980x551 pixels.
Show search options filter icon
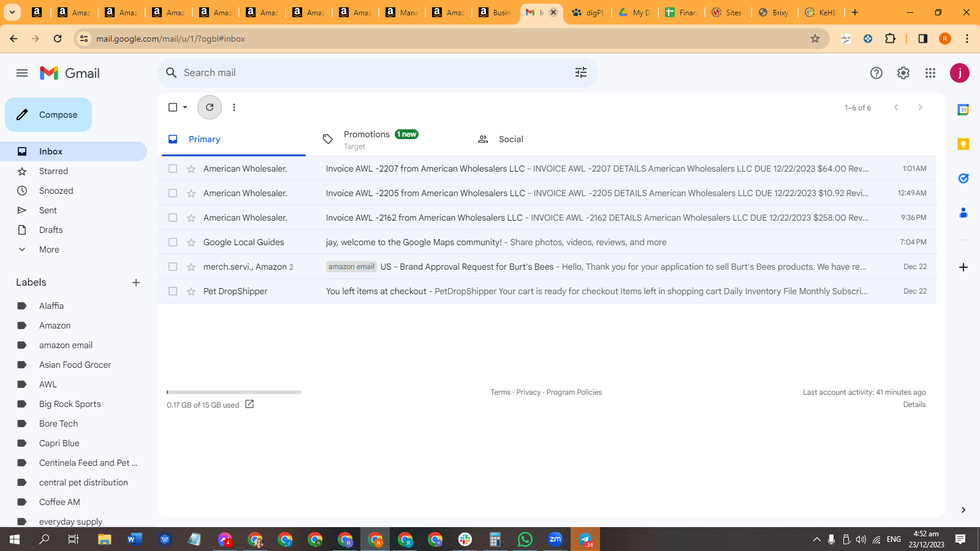tap(581, 73)
